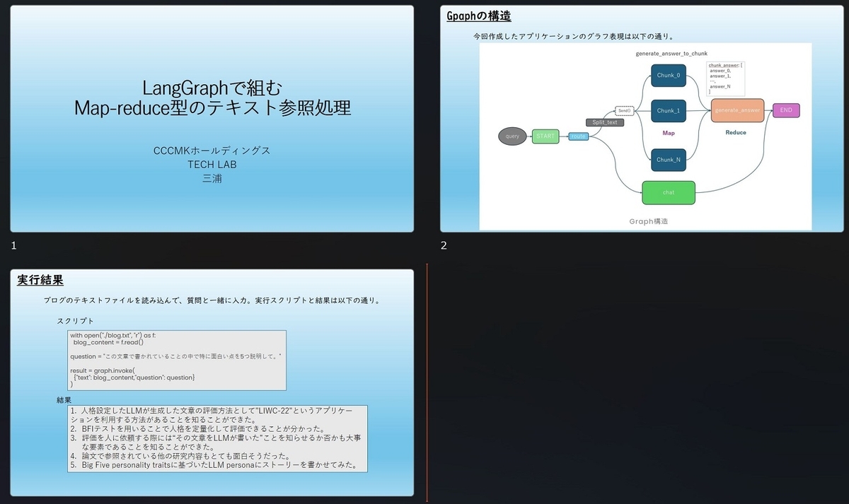The image size is (849, 504).
Task: Click the 'Reduce' label
Action: point(736,132)
